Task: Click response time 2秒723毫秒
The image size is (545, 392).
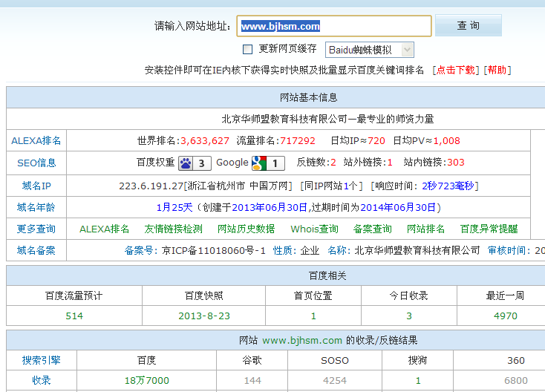Action: point(448,186)
